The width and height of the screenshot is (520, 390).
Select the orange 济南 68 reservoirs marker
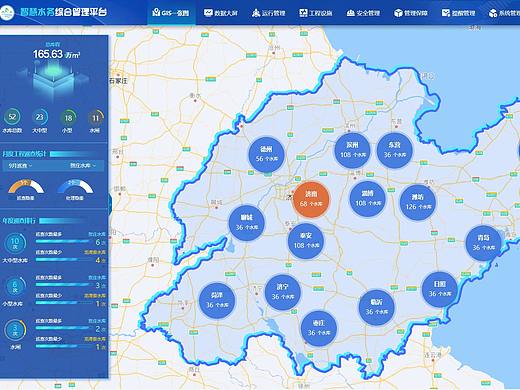click(311, 199)
